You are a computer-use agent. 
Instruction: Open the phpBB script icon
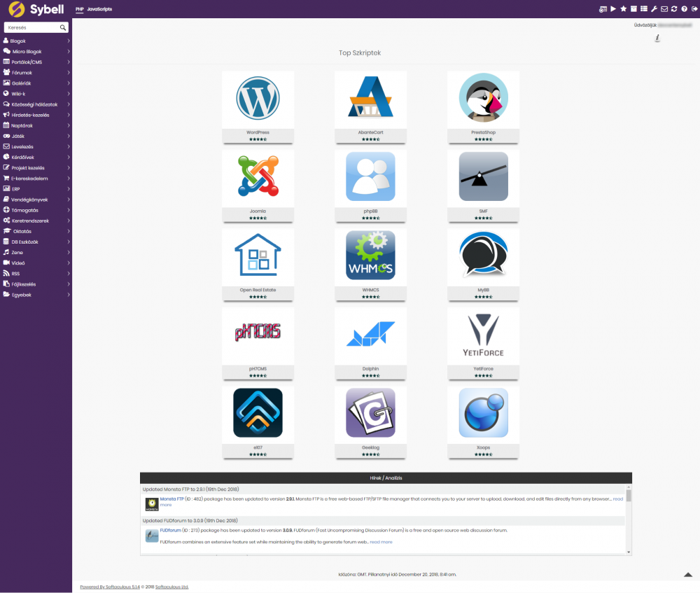click(x=370, y=176)
